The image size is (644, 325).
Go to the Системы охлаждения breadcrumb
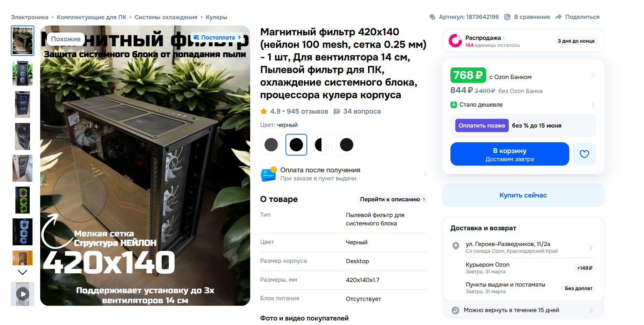click(x=166, y=17)
